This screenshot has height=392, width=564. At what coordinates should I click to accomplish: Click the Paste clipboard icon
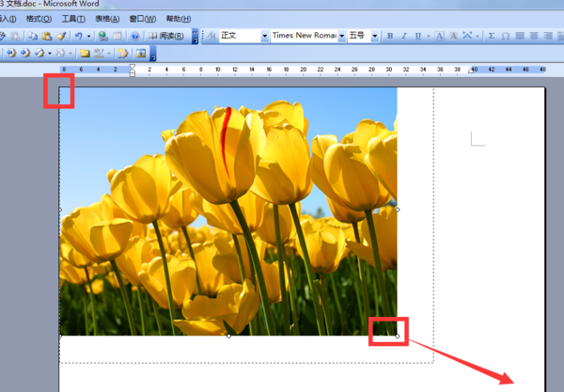click(x=47, y=36)
